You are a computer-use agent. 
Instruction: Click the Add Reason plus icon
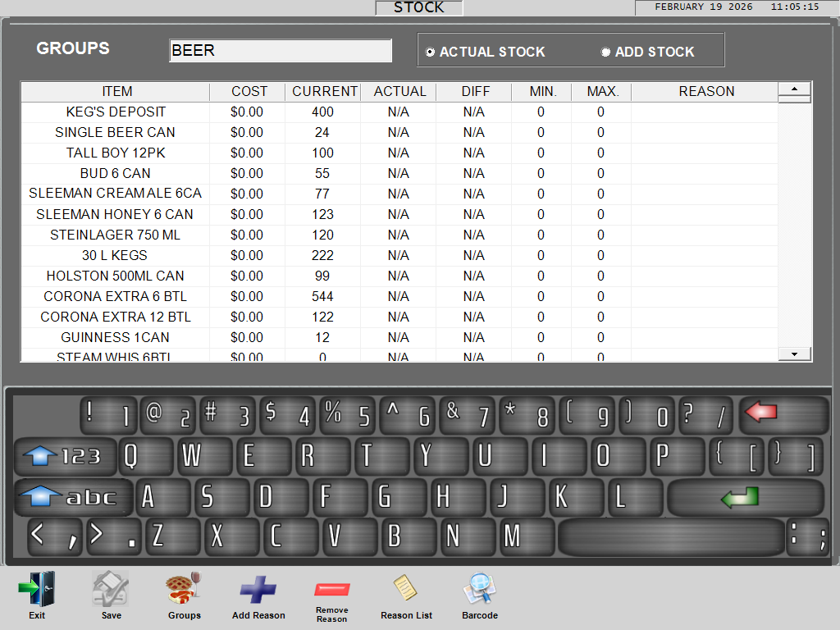pos(258,589)
